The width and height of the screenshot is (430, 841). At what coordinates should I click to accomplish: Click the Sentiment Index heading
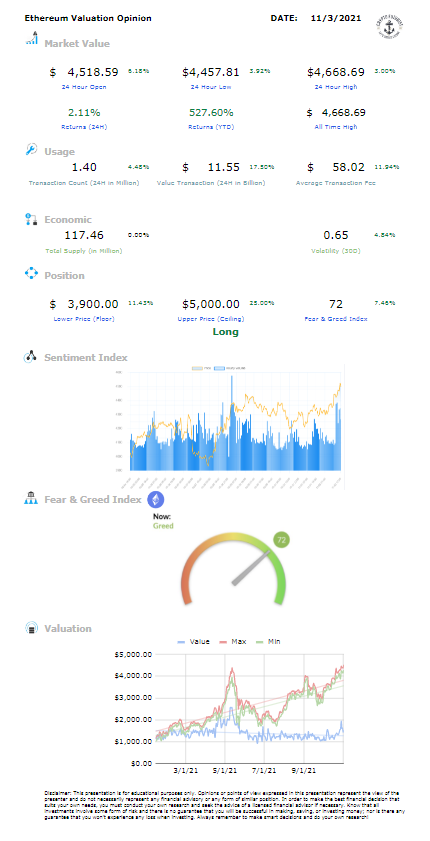click(x=86, y=357)
